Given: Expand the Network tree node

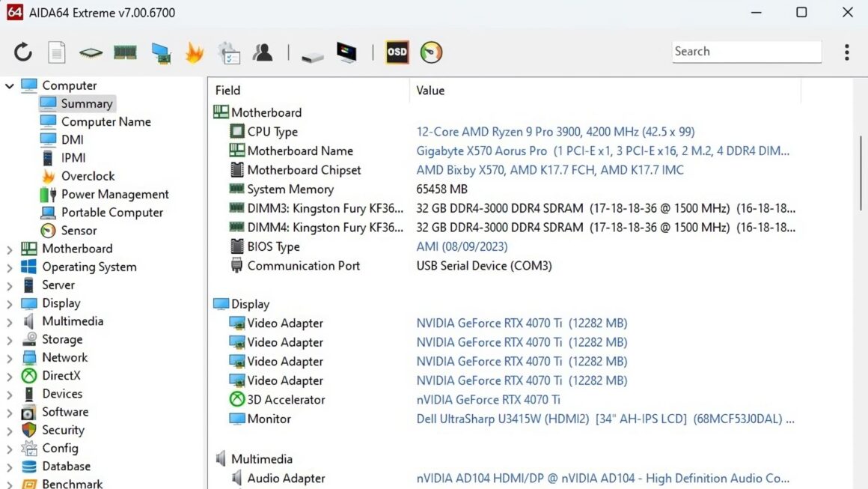Looking at the screenshot, I should [x=10, y=358].
